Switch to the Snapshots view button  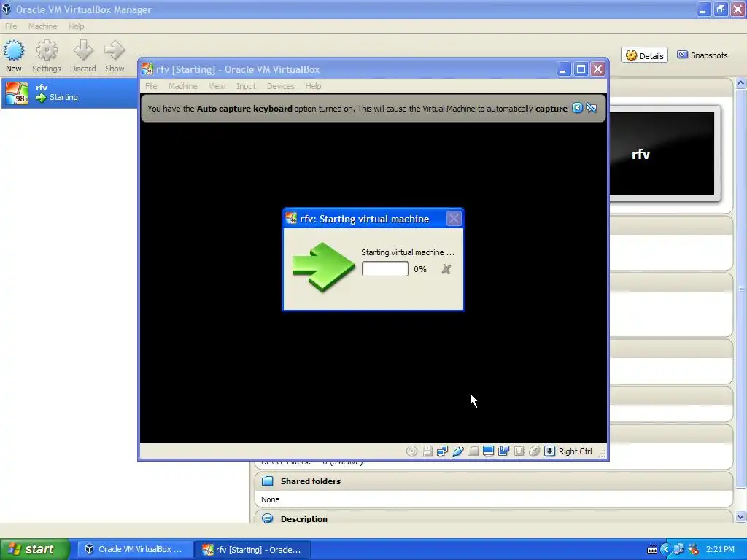(703, 55)
